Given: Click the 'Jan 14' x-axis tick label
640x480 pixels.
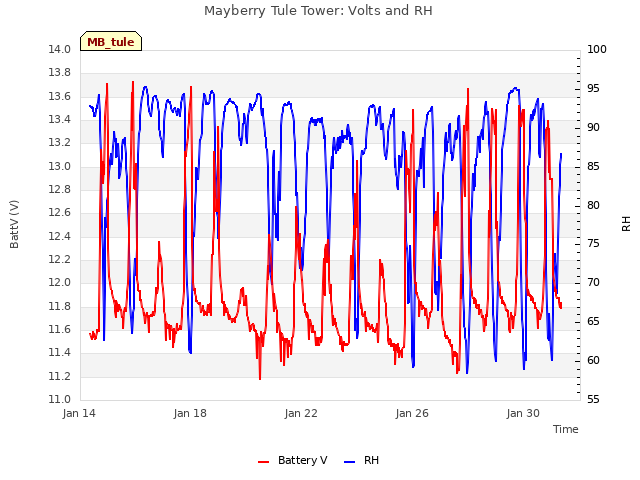Looking at the screenshot, I should (x=79, y=413).
